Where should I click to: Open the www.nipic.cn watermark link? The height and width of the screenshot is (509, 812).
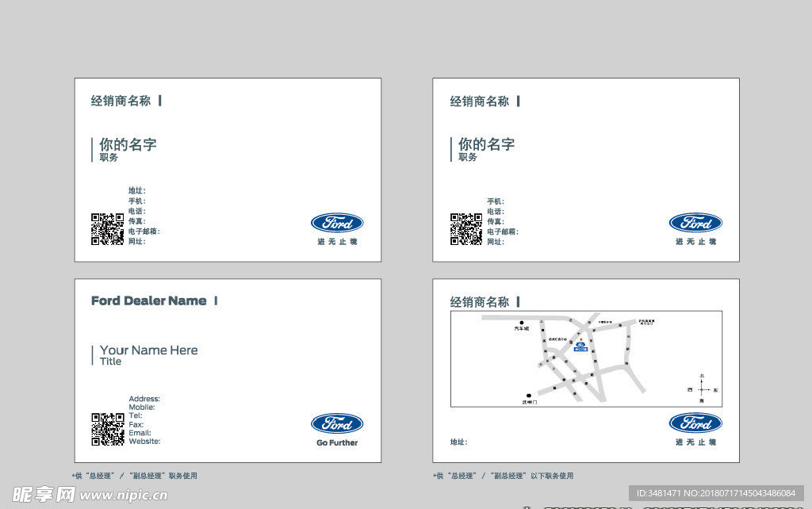click(x=124, y=496)
